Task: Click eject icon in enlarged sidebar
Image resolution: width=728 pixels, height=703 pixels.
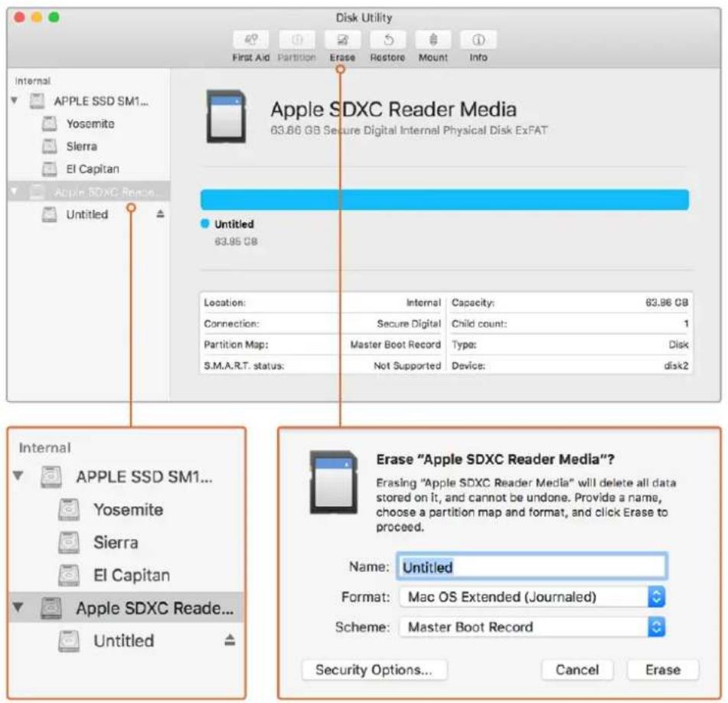Action: (230, 640)
